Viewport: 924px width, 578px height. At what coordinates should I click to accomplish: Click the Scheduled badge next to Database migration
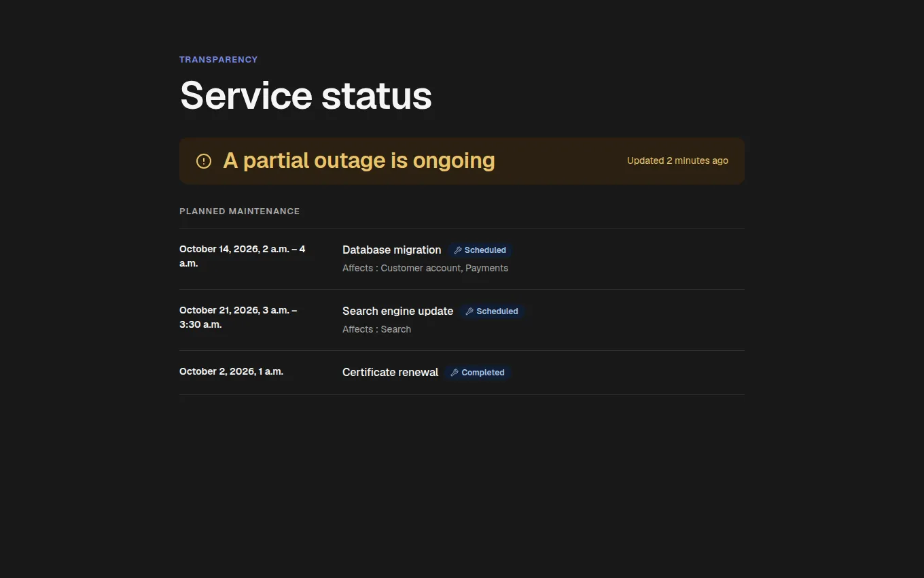480,250
